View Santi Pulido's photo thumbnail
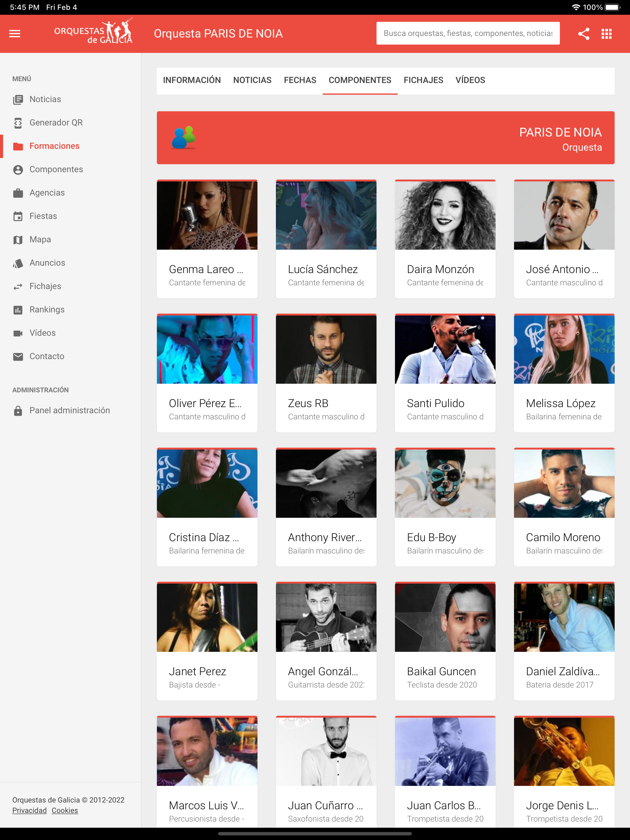The height and width of the screenshot is (840, 630). coord(445,349)
